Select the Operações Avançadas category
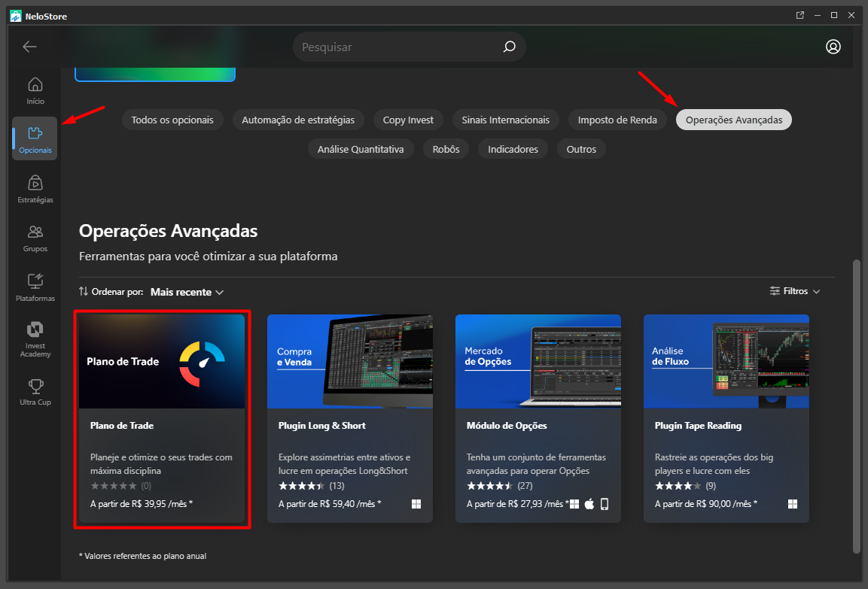This screenshot has width=868, height=589. [x=734, y=120]
